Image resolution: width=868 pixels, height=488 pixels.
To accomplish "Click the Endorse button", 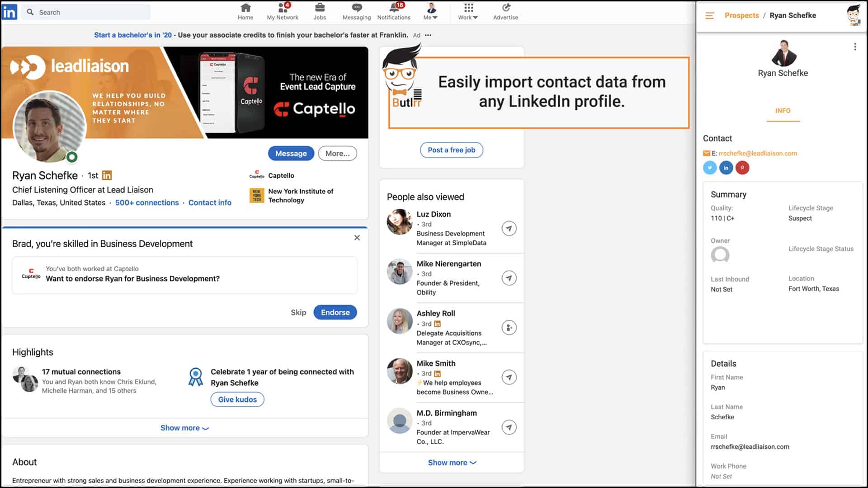I will click(335, 312).
